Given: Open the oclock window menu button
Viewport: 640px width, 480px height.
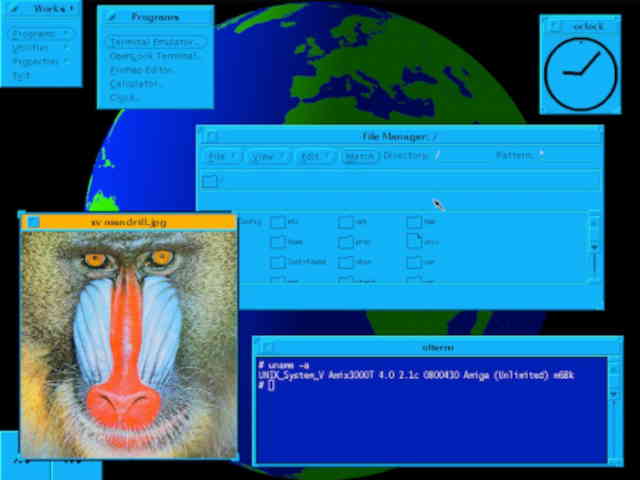Looking at the screenshot, I should (x=556, y=27).
